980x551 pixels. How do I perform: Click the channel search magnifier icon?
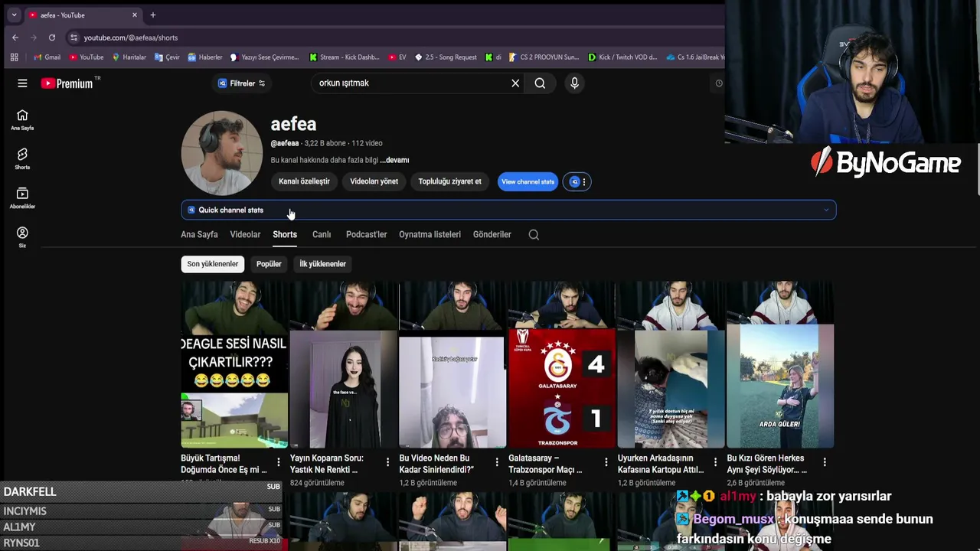click(534, 235)
